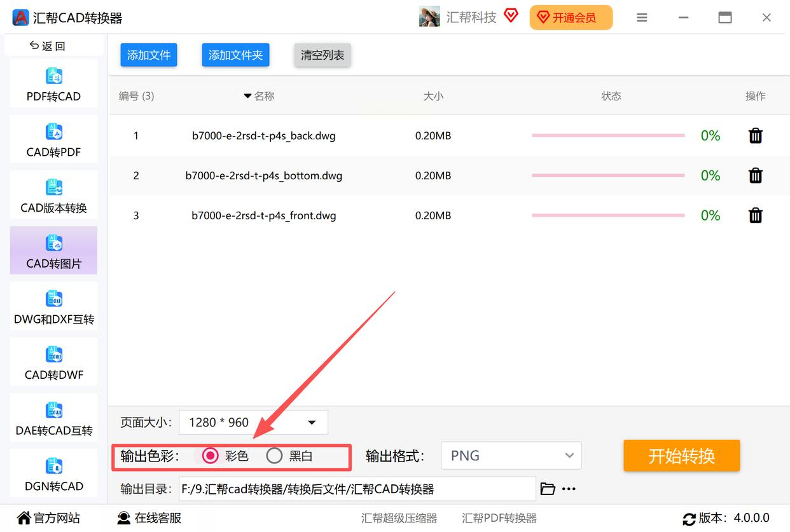Click the trash icon for the b7000-e-2rsd-t-p4s_front.dwg row
The width and height of the screenshot is (790, 532).
tap(755, 215)
